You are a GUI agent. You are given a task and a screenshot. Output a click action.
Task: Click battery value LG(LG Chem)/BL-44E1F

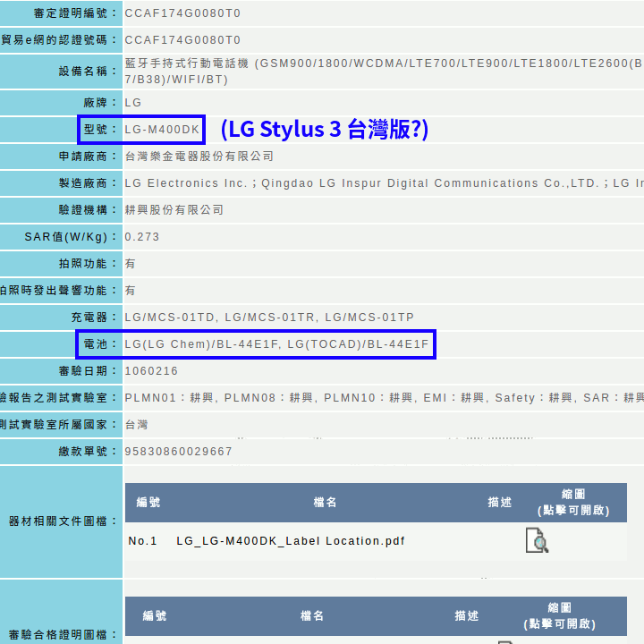[x=201, y=343]
